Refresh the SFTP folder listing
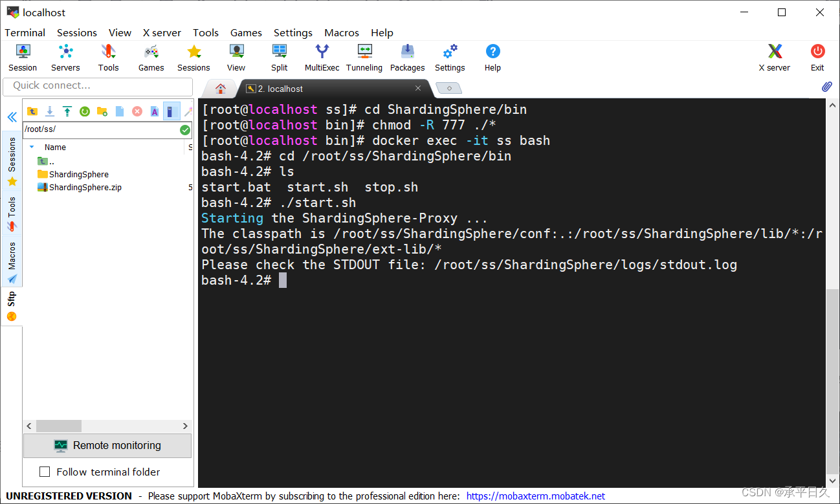 [85, 111]
